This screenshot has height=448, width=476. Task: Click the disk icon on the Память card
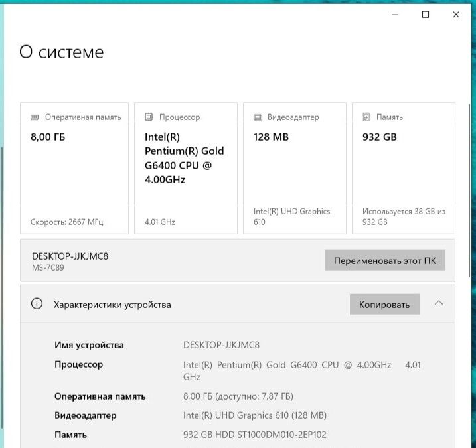tap(366, 117)
